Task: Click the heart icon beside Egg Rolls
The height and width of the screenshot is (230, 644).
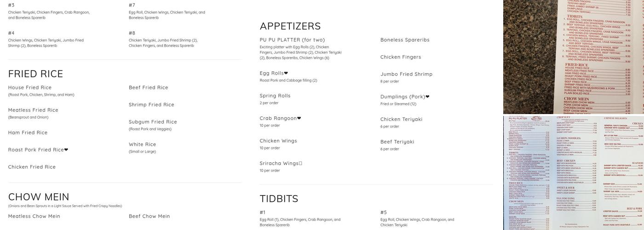Action: (x=286, y=73)
